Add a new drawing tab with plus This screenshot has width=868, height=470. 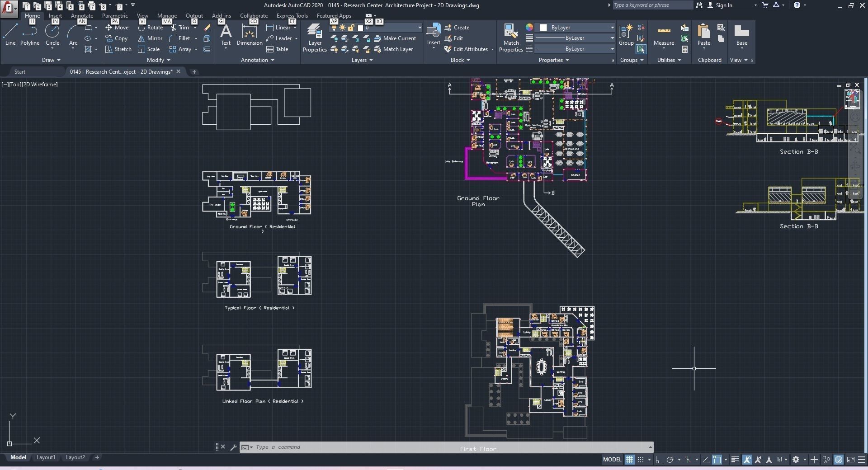coord(194,72)
